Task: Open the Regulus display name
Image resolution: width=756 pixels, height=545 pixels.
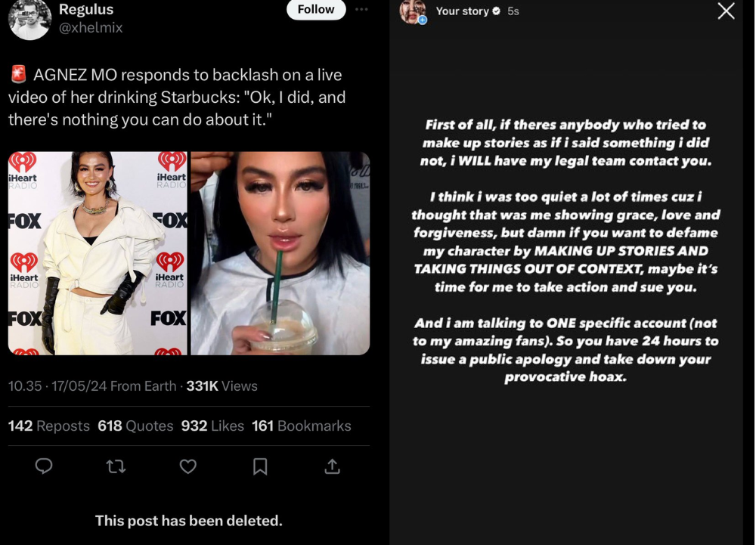Action: (x=86, y=9)
